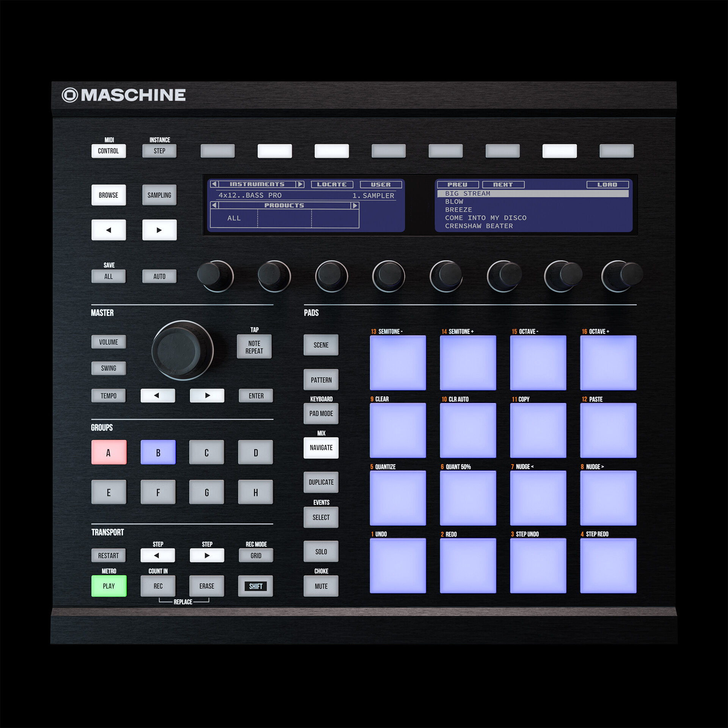This screenshot has height=728, width=728.
Task: Hit the pad labeled 1 UNDO
Action: click(x=399, y=565)
